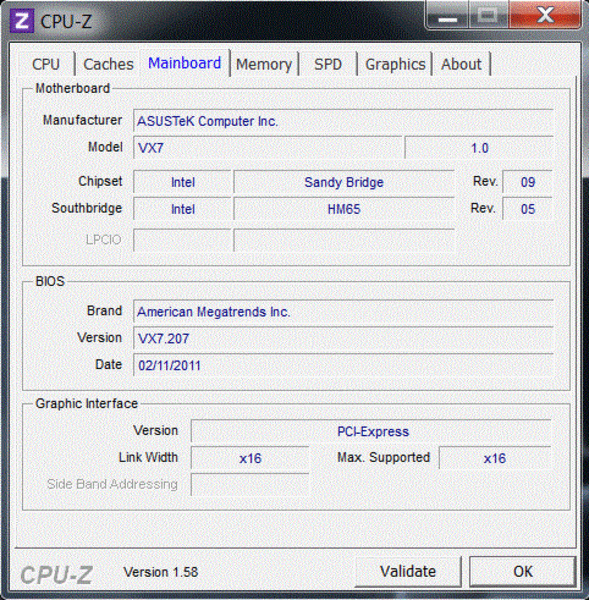This screenshot has height=600, width=589.
Task: Click the BIOS Date 02/11/2011 field
Action: point(343,365)
